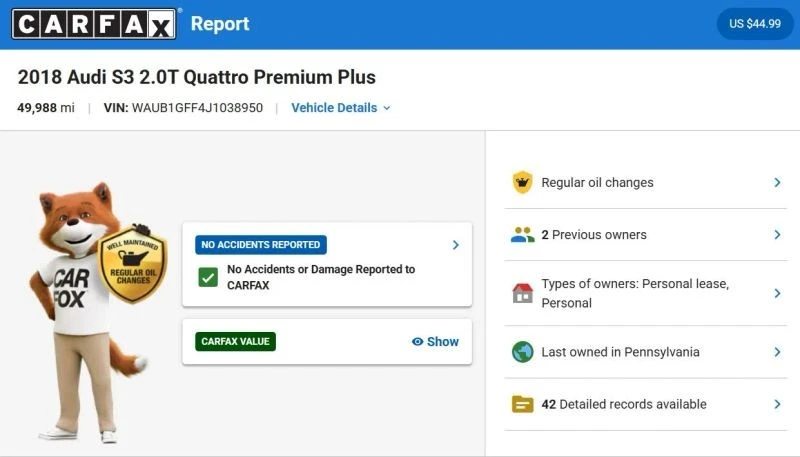Open the No Accidents Reported chevron arrow
The height and width of the screenshot is (457, 800).
coord(456,245)
